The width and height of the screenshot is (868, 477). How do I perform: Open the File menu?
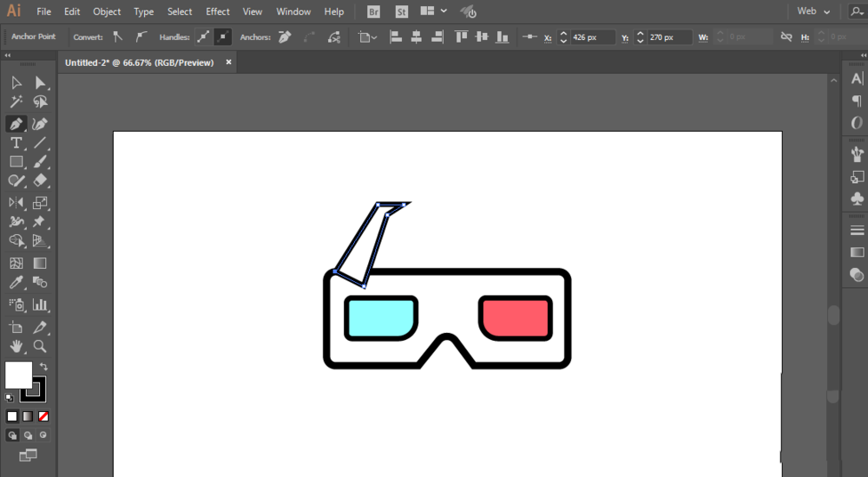point(43,11)
